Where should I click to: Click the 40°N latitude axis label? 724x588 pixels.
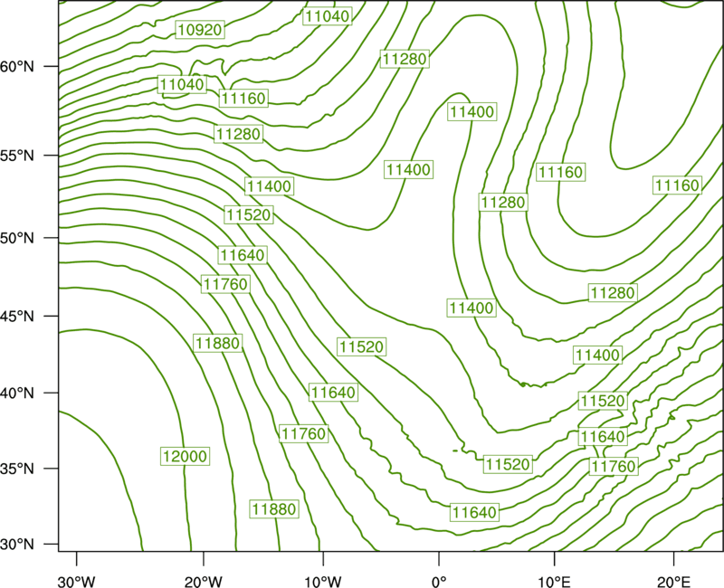pos(17,394)
